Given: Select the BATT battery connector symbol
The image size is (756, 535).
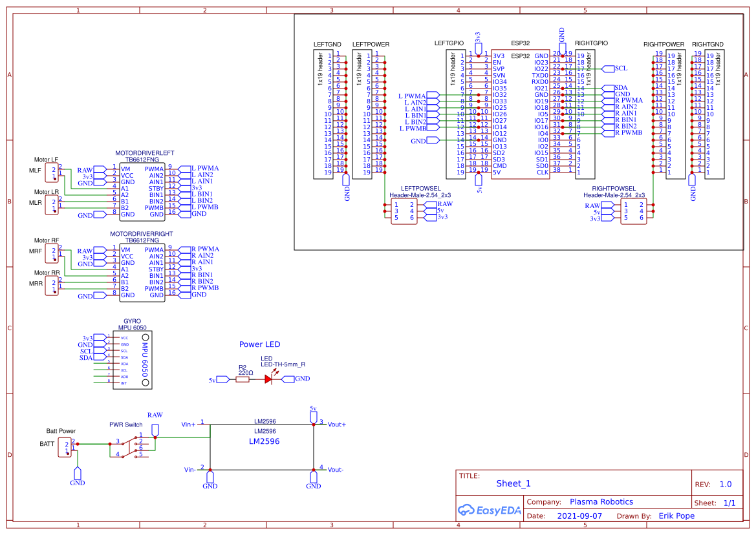Looking at the screenshot, I should click(65, 446).
